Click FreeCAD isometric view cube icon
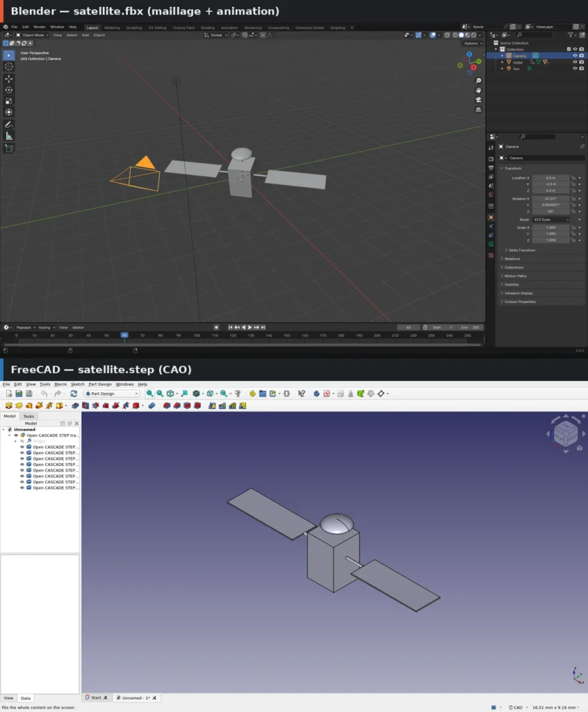 click(170, 394)
